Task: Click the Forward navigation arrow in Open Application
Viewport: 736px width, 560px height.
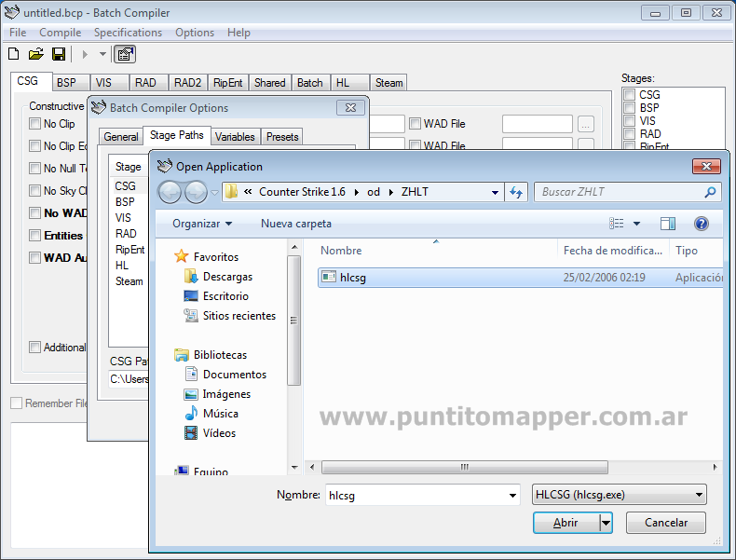Action: (196, 192)
